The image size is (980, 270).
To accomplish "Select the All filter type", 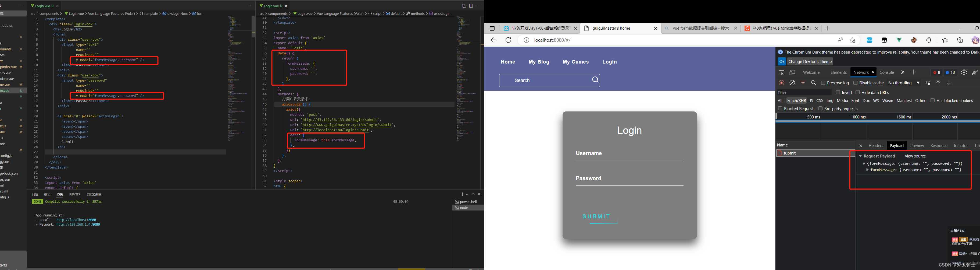I will tap(780, 100).
